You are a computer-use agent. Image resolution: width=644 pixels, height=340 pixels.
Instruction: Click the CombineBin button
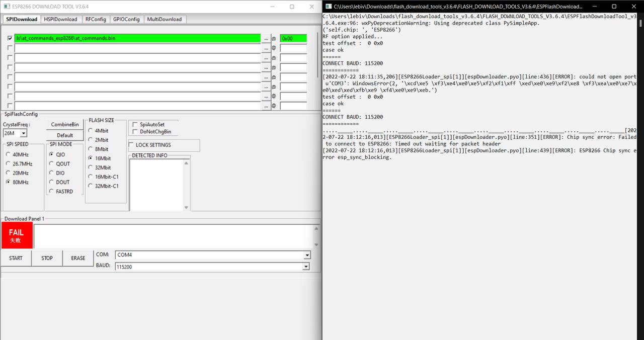65,124
